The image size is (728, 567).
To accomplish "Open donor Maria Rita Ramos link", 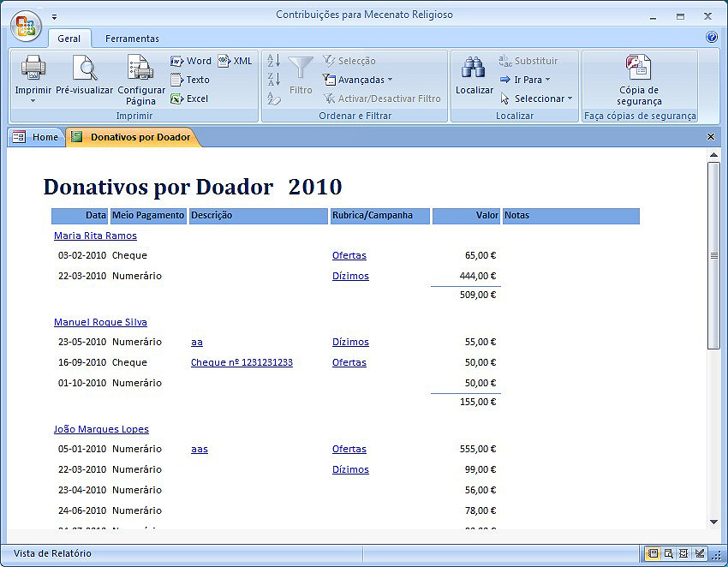I will (95, 236).
